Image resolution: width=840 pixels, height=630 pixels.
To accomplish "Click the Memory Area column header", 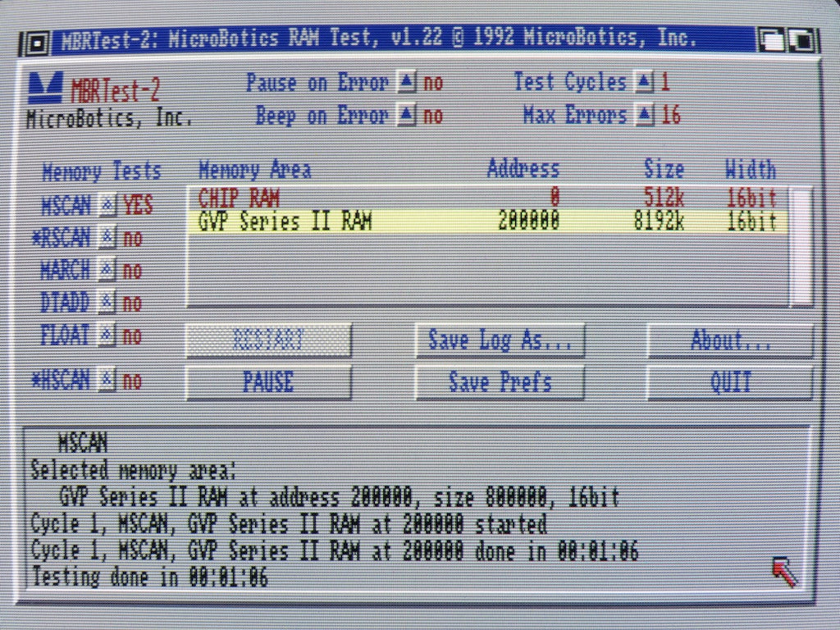I will click(x=254, y=171).
